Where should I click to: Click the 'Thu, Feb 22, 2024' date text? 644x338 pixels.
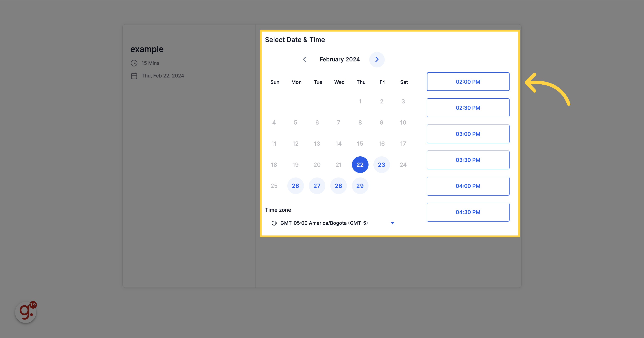click(x=163, y=76)
